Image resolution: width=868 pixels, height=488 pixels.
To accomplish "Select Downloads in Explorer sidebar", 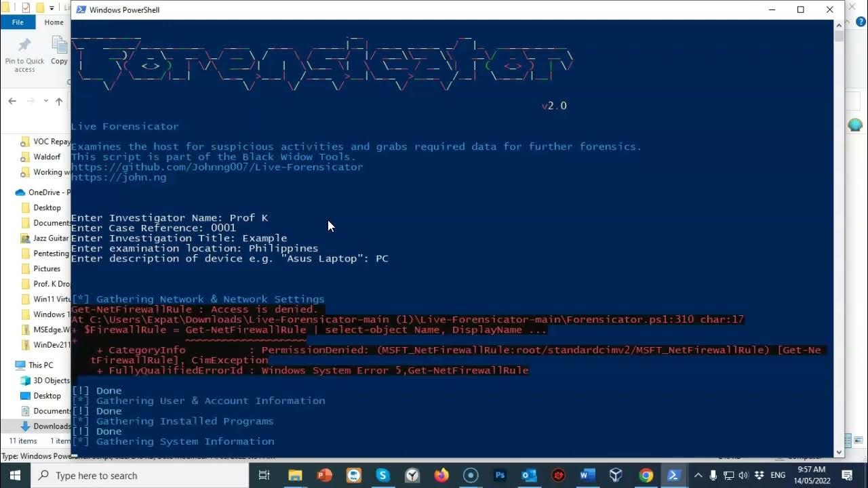I will click(45, 426).
